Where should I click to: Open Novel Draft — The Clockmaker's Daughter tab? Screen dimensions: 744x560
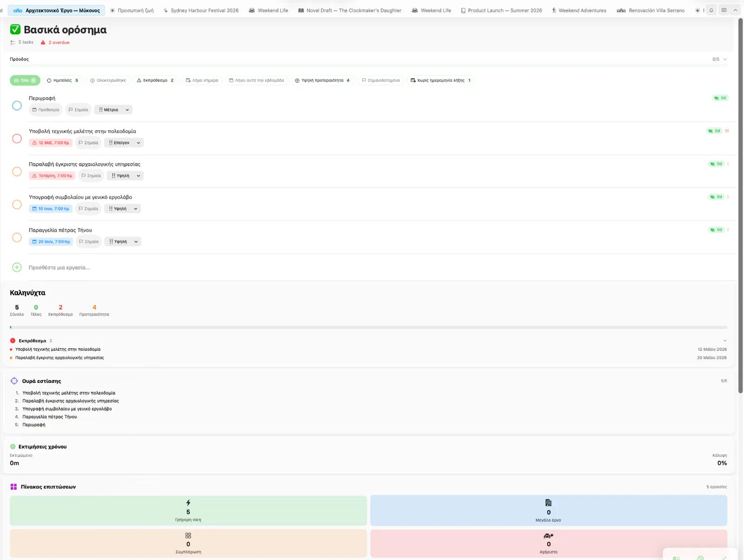[x=350, y=10]
